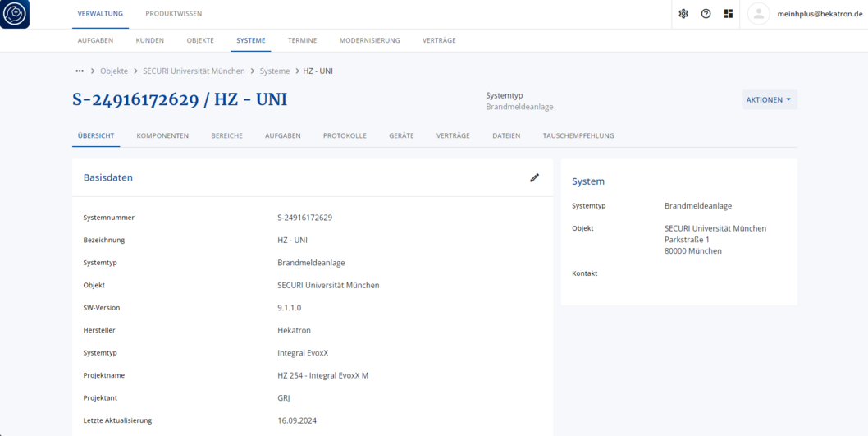
Task: Go to Kunden in main navigation
Action: point(150,40)
